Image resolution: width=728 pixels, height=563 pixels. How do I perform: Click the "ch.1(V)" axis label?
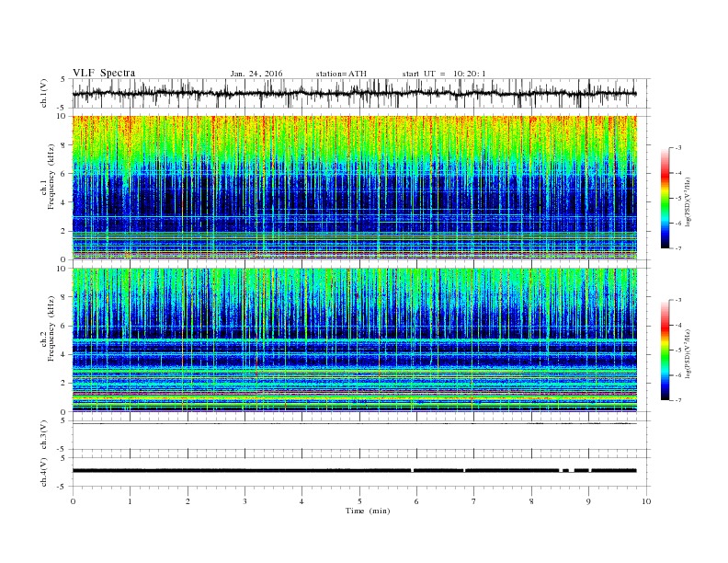coord(44,94)
